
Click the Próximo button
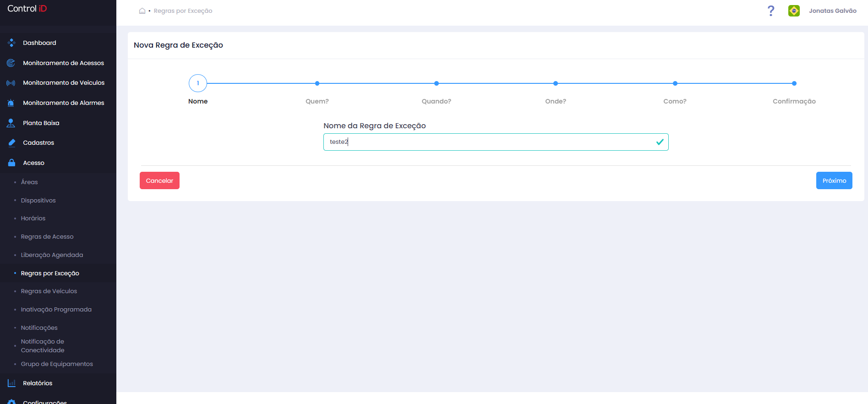point(834,180)
